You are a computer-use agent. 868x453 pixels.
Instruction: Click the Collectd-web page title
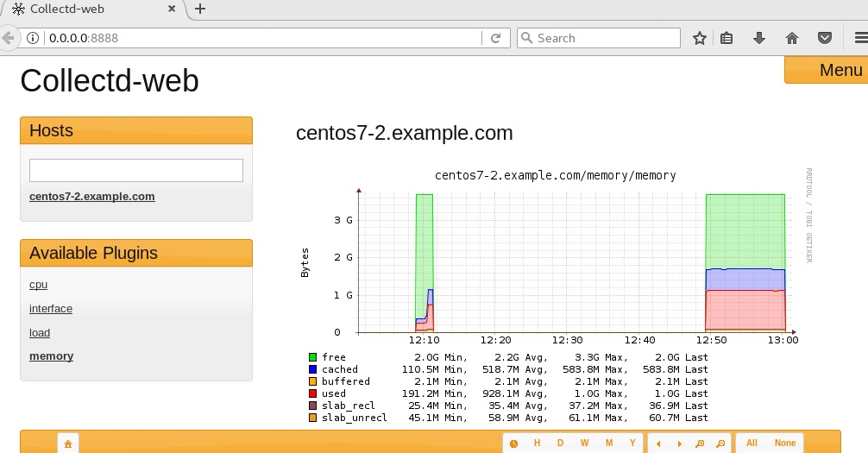tap(110, 81)
